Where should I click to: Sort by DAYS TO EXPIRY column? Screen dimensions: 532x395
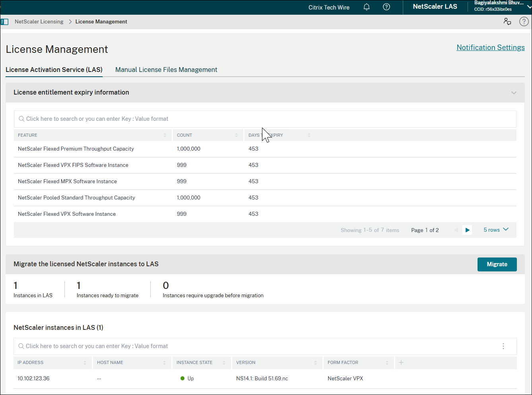(309, 135)
